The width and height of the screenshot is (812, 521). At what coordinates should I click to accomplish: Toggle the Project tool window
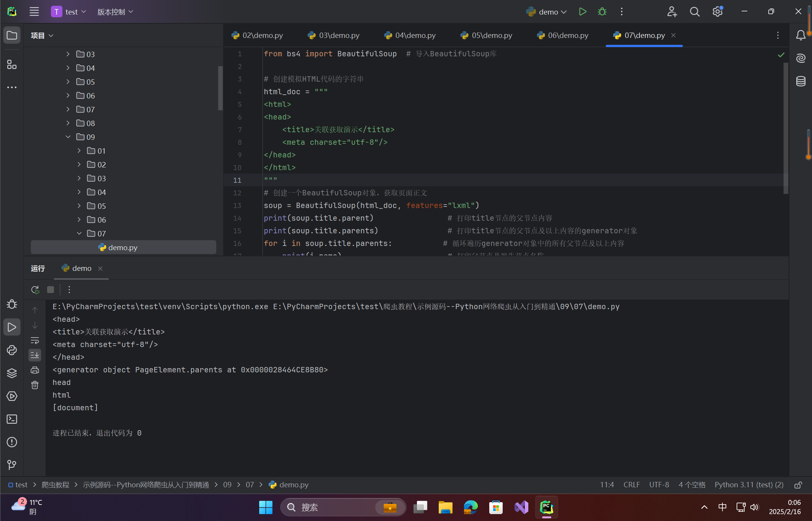click(12, 35)
